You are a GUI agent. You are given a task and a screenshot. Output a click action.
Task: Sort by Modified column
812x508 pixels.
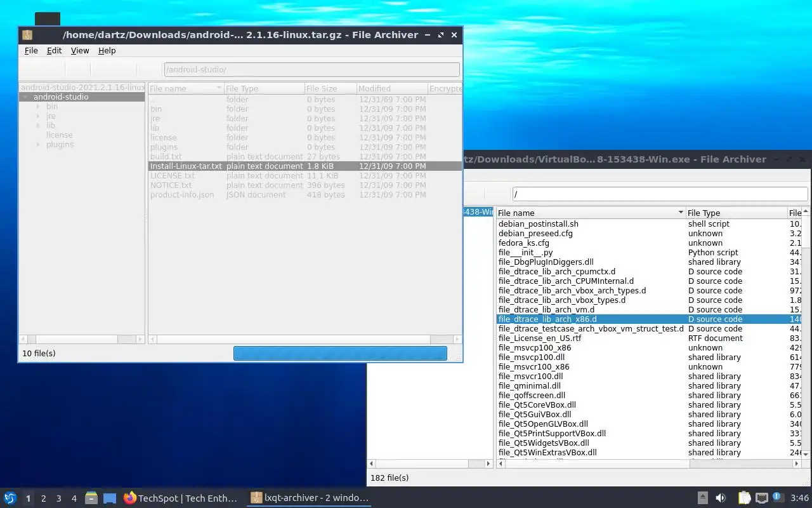[391, 88]
